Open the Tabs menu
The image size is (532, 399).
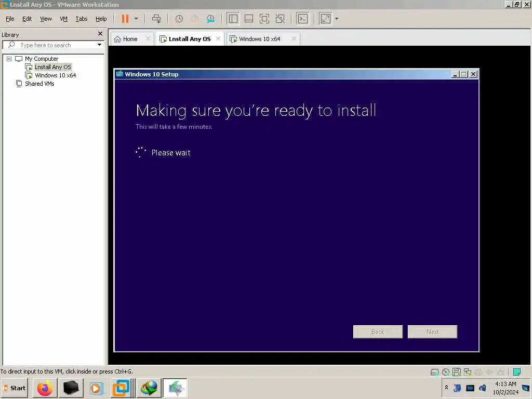point(82,19)
